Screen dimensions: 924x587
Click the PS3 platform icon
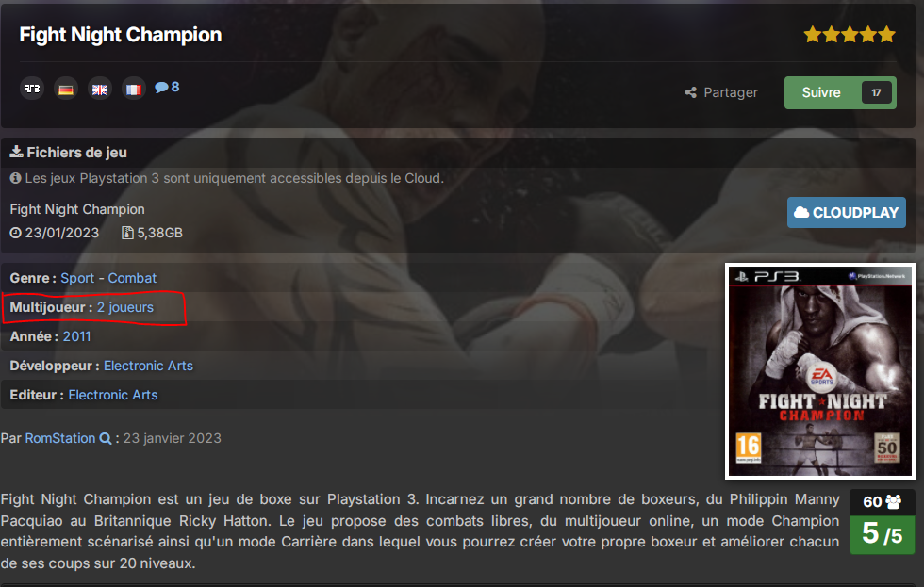coord(32,89)
